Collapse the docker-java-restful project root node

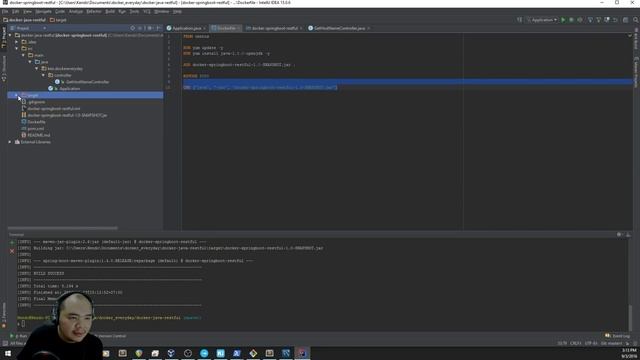point(10,35)
